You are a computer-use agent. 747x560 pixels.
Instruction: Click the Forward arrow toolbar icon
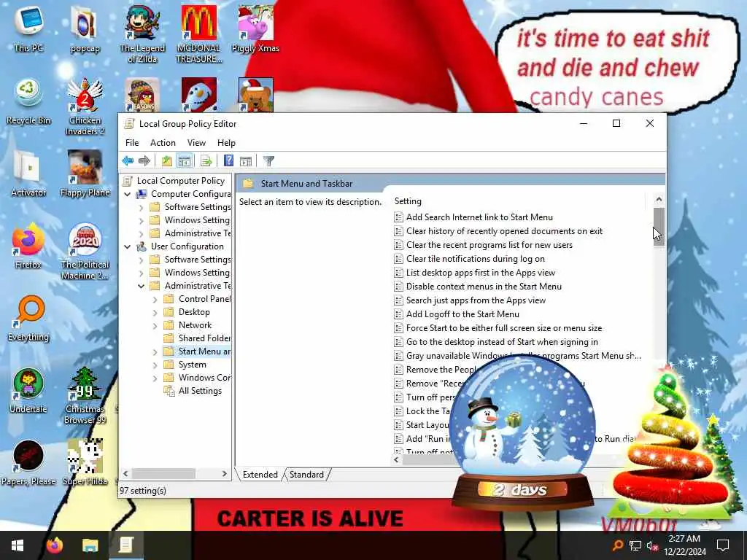pos(144,161)
